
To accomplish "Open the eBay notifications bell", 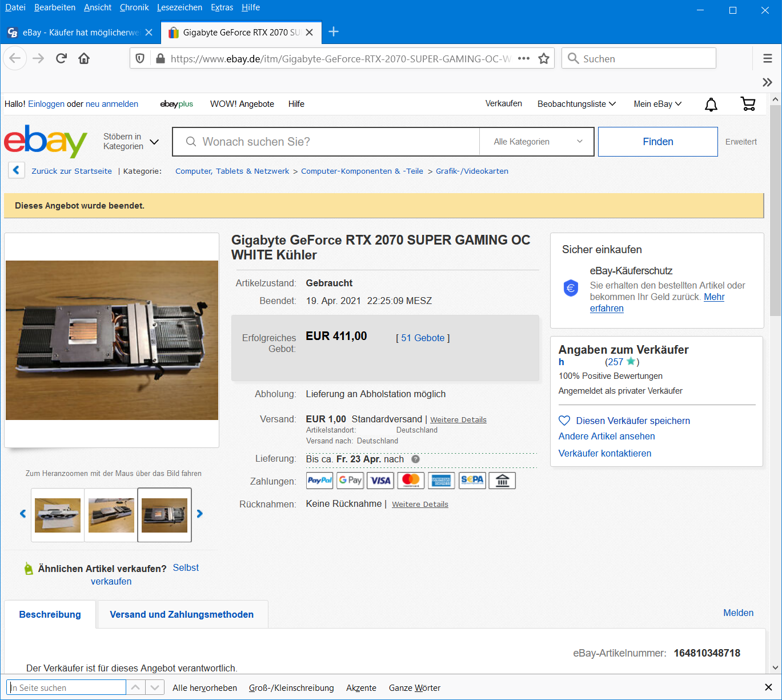I will click(x=711, y=104).
